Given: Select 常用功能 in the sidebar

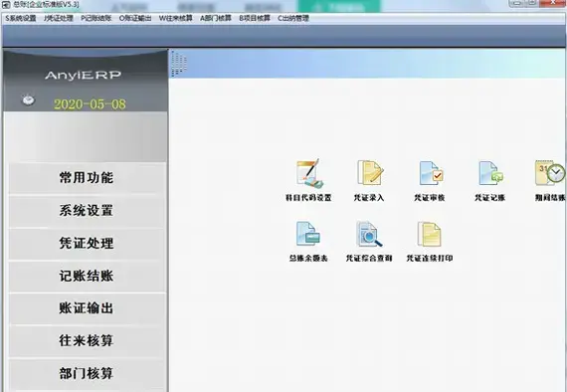Looking at the screenshot, I should coord(87,177).
